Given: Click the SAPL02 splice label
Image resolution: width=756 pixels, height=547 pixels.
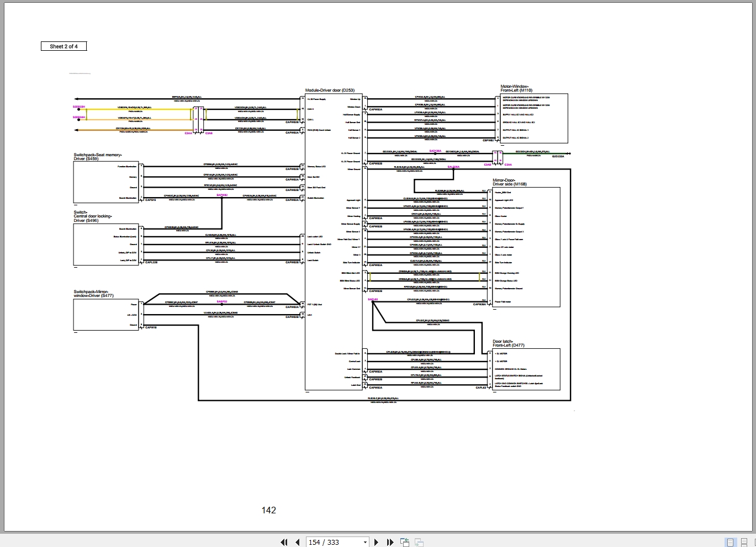Looking at the screenshot, I should pos(373,299).
